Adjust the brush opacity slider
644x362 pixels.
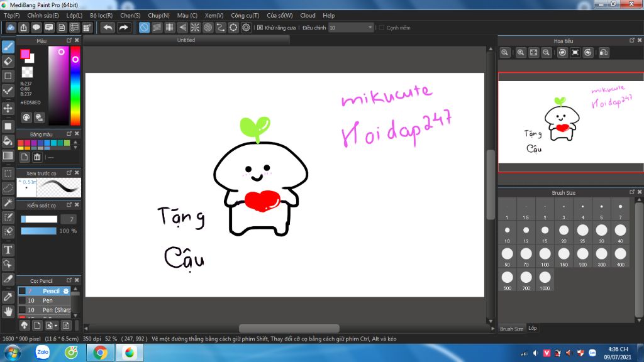[39, 231]
